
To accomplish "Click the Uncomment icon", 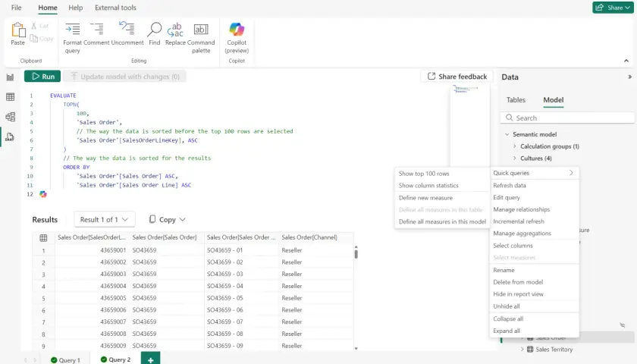I will (127, 28).
